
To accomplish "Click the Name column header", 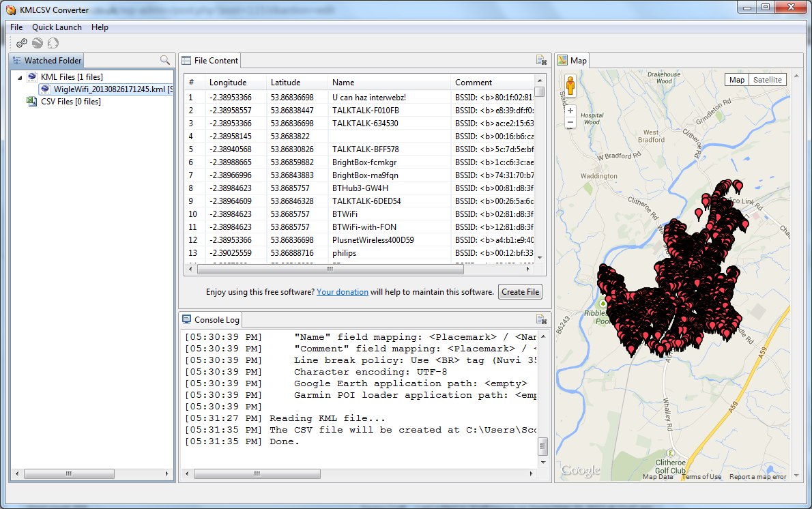I will 390,83.
